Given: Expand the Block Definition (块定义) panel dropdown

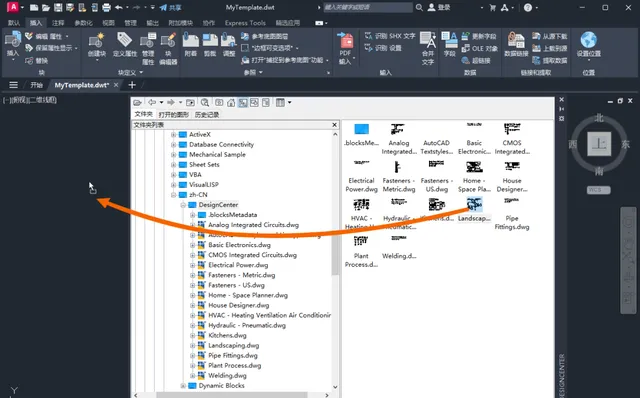Looking at the screenshot, I should (x=141, y=73).
